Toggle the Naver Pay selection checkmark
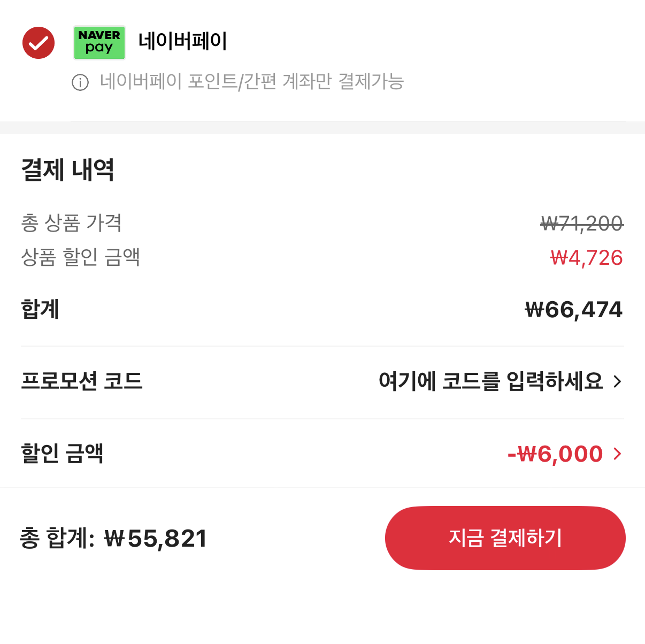The image size is (645, 644). click(x=38, y=42)
